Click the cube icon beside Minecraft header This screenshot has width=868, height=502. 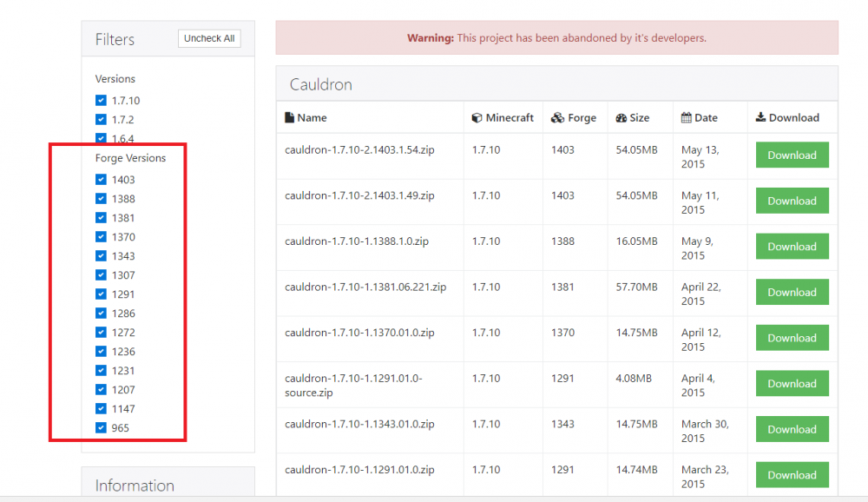tap(477, 117)
